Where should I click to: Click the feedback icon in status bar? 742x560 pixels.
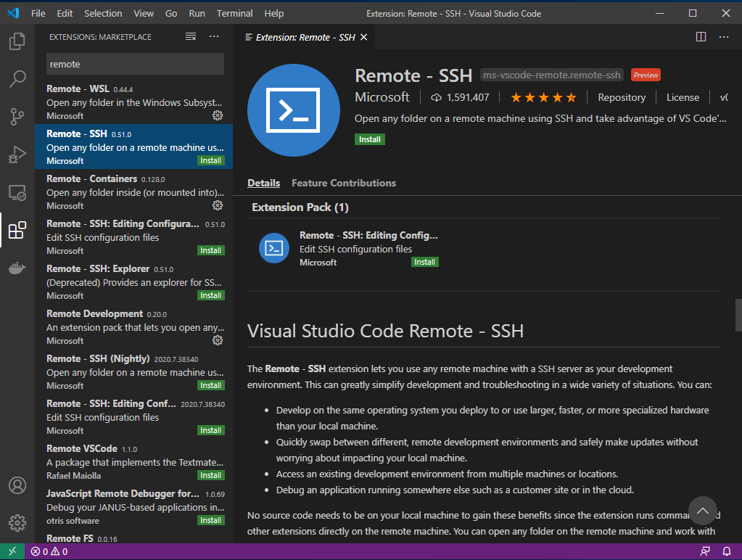point(705,551)
